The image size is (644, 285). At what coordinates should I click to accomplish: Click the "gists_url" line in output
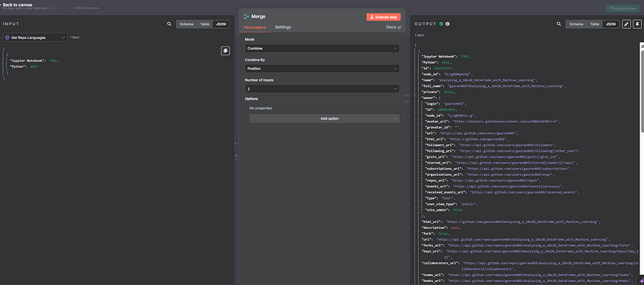tap(493, 157)
